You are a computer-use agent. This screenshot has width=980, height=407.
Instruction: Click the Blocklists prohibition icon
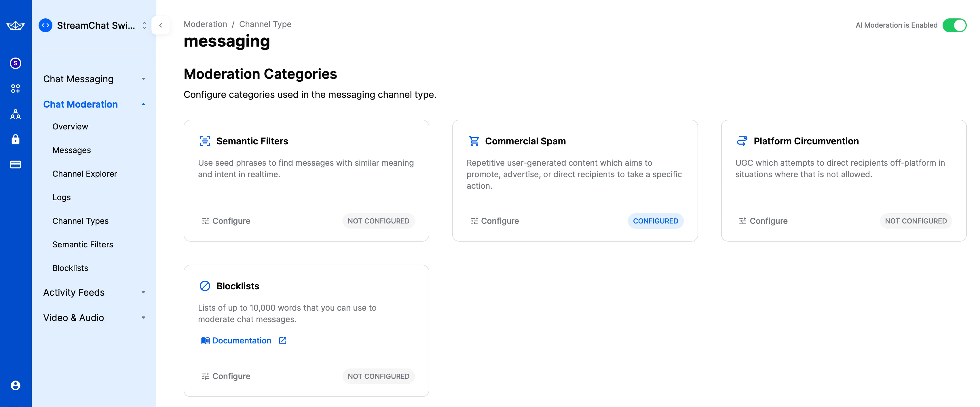pos(204,285)
